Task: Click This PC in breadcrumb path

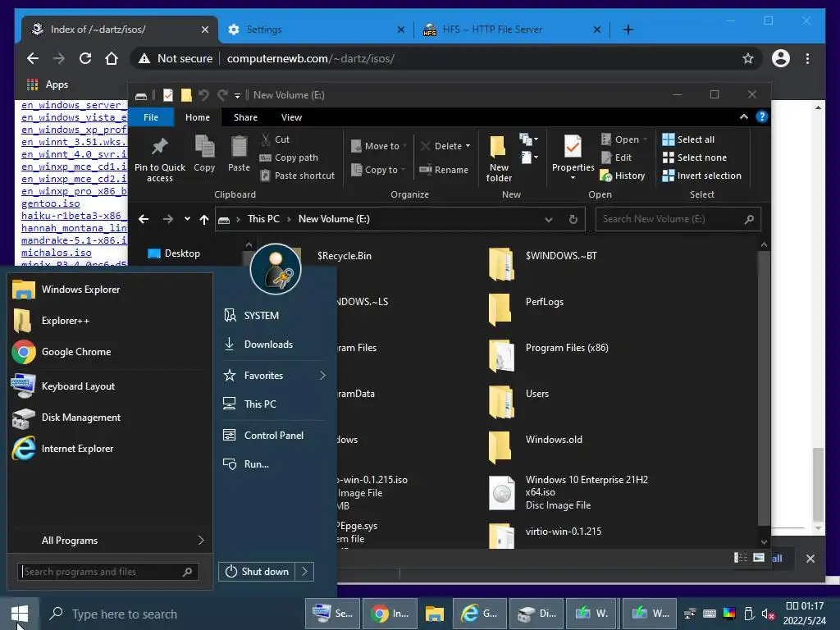Action: click(x=263, y=219)
